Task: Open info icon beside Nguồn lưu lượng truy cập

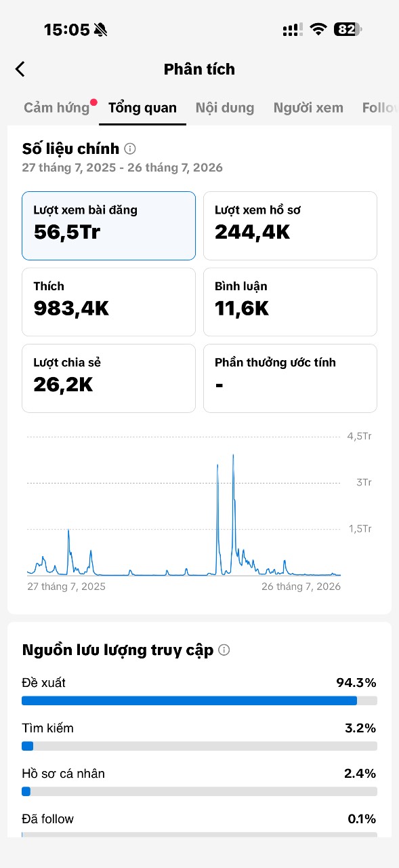Action: point(224,650)
